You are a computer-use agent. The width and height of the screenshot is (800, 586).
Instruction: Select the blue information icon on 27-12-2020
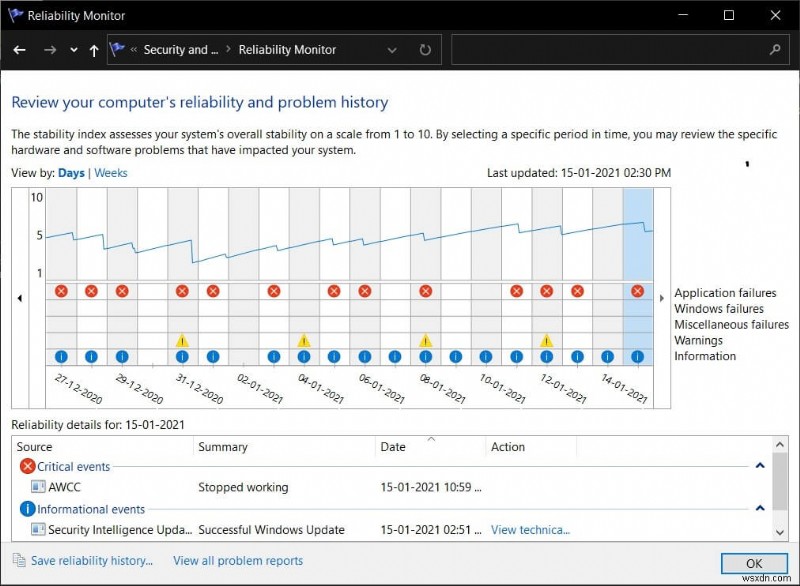(61, 356)
